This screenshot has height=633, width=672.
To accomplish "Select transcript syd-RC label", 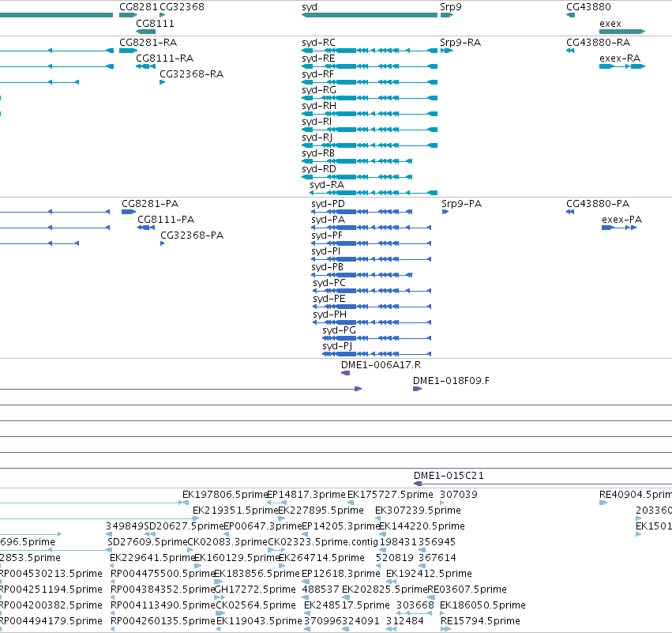I will 318,43.
